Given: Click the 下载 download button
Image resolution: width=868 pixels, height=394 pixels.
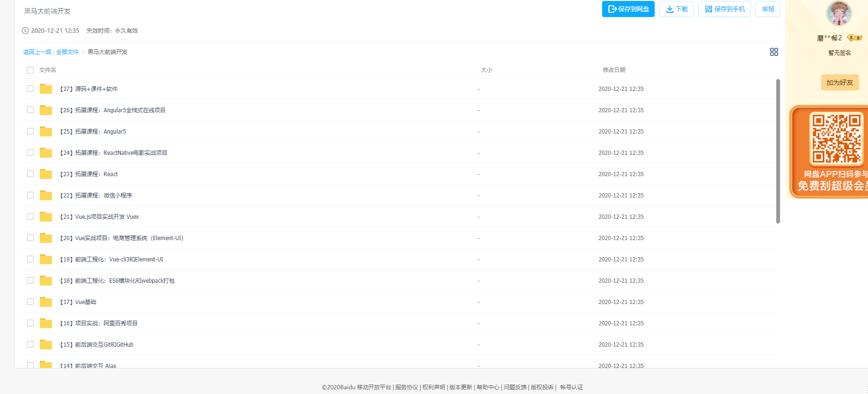Looking at the screenshot, I should [676, 9].
